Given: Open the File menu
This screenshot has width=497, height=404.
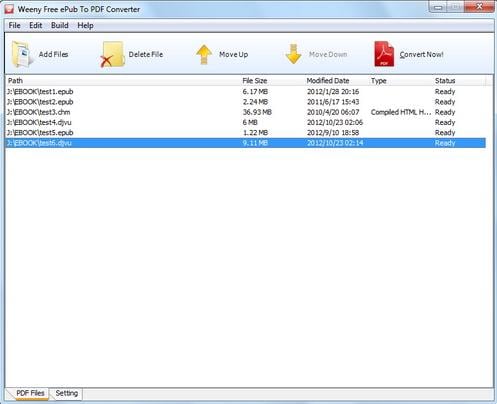Looking at the screenshot, I should (x=14, y=26).
